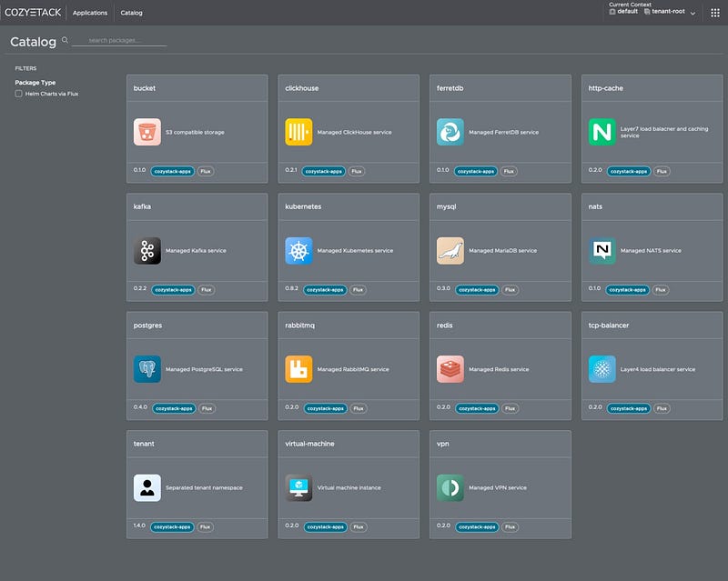Image resolution: width=728 pixels, height=581 pixels.
Task: Open the Applications menu item
Action: click(90, 13)
